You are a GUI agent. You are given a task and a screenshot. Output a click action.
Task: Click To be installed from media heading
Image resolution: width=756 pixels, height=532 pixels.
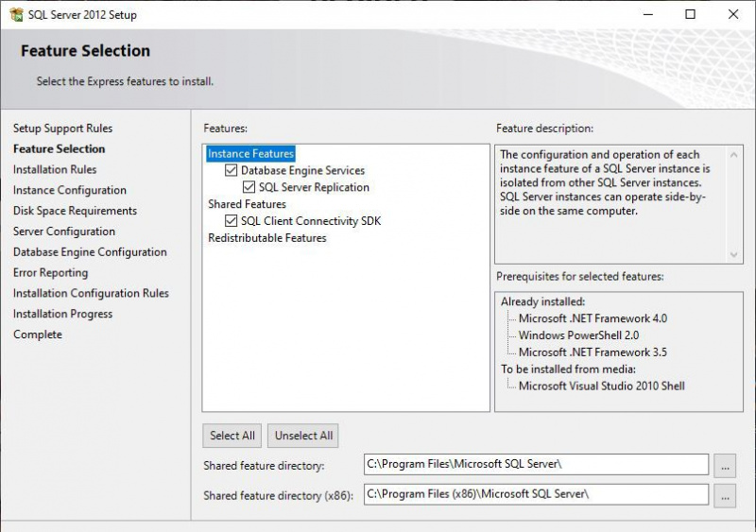pos(568,369)
